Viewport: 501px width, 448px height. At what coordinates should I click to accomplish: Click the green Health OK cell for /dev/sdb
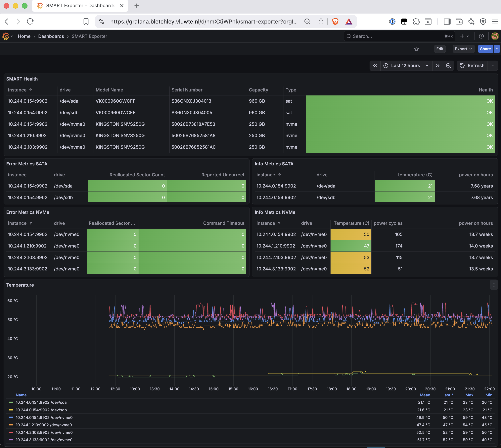[400, 112]
